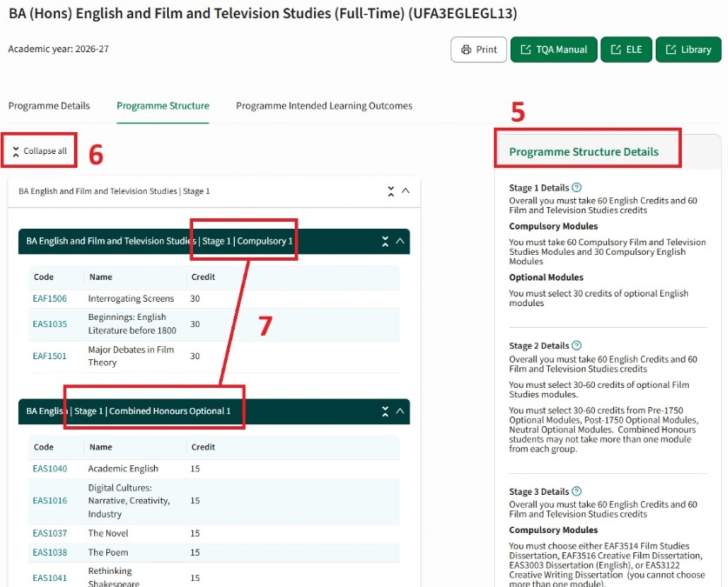The width and height of the screenshot is (728, 587).
Task: Click the help icon beside Stage 3 Details
Action: (577, 491)
